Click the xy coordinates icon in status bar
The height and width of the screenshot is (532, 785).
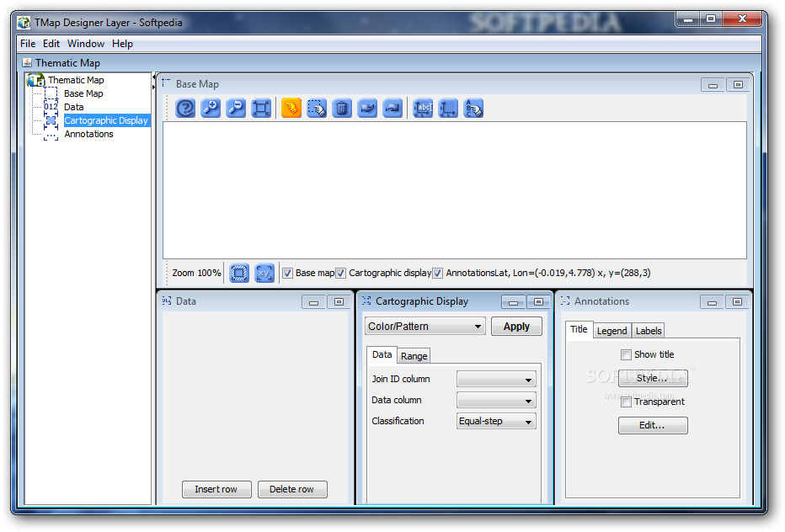coord(264,273)
